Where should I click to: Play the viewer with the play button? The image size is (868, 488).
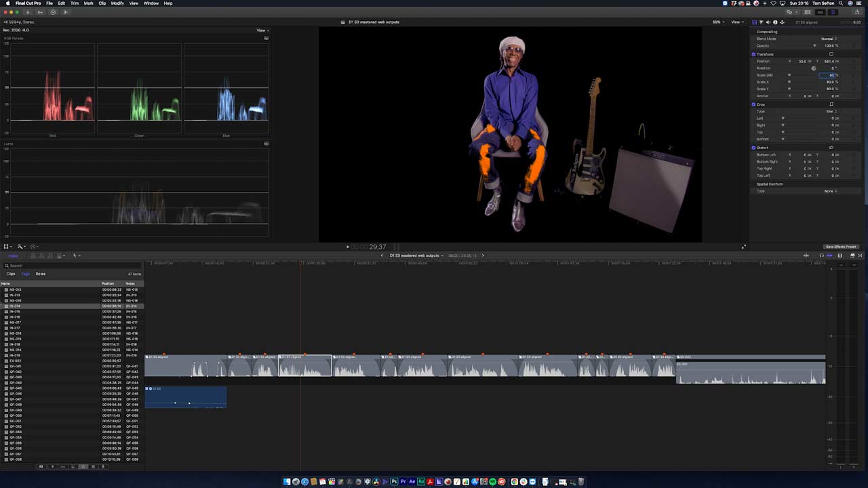(x=348, y=247)
